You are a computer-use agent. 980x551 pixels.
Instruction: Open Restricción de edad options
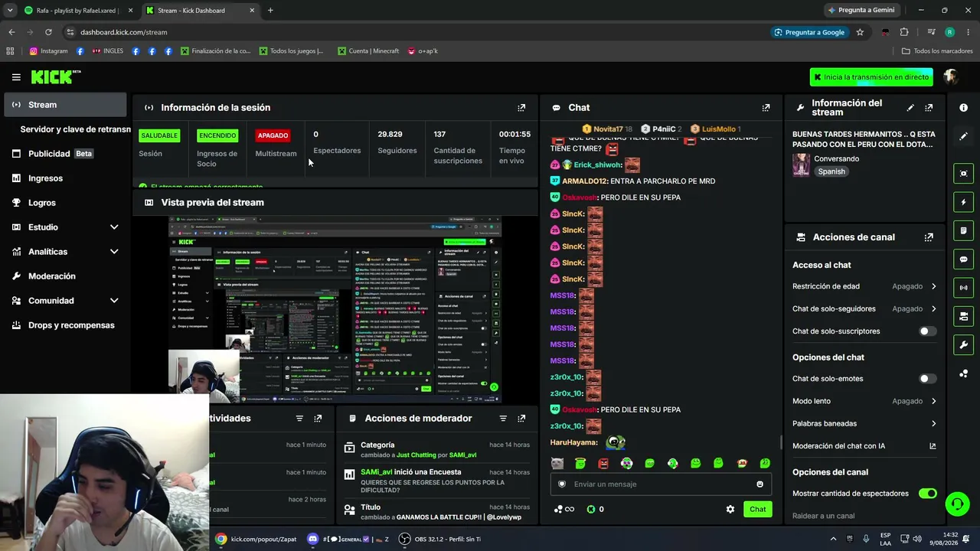(x=864, y=286)
